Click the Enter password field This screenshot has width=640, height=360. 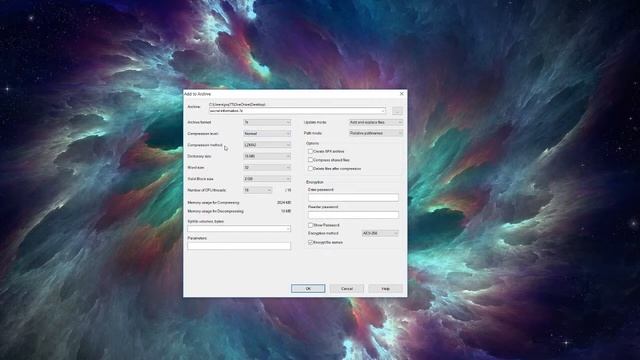coord(353,198)
